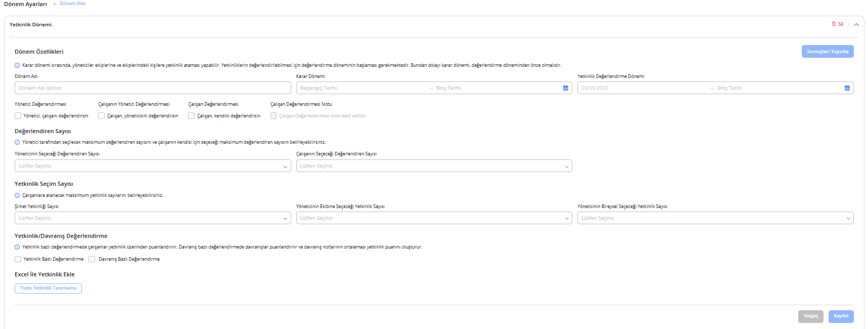Toggle Yetkinlik Bazlı Değerlendirme checkbox
Viewport: 868px width, 329px height.
pyautogui.click(x=18, y=259)
